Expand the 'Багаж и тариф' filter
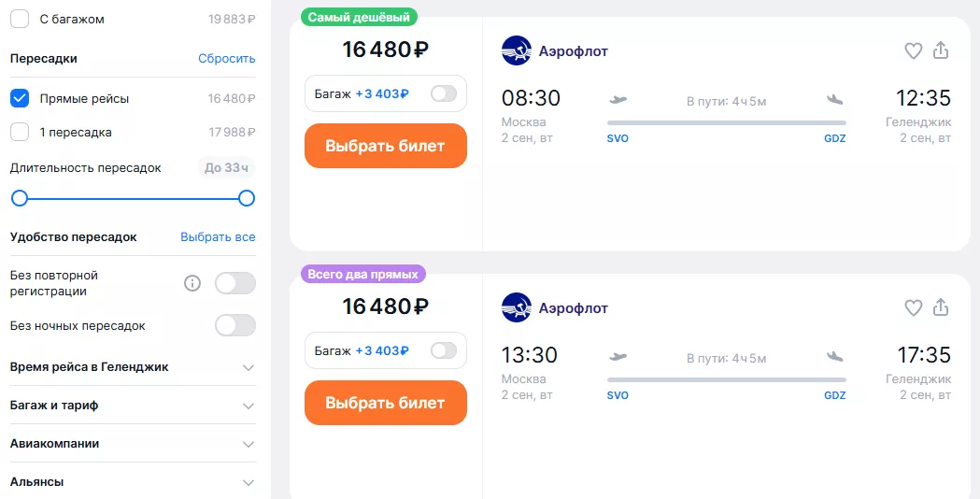This screenshot has width=980, height=499. [x=248, y=406]
